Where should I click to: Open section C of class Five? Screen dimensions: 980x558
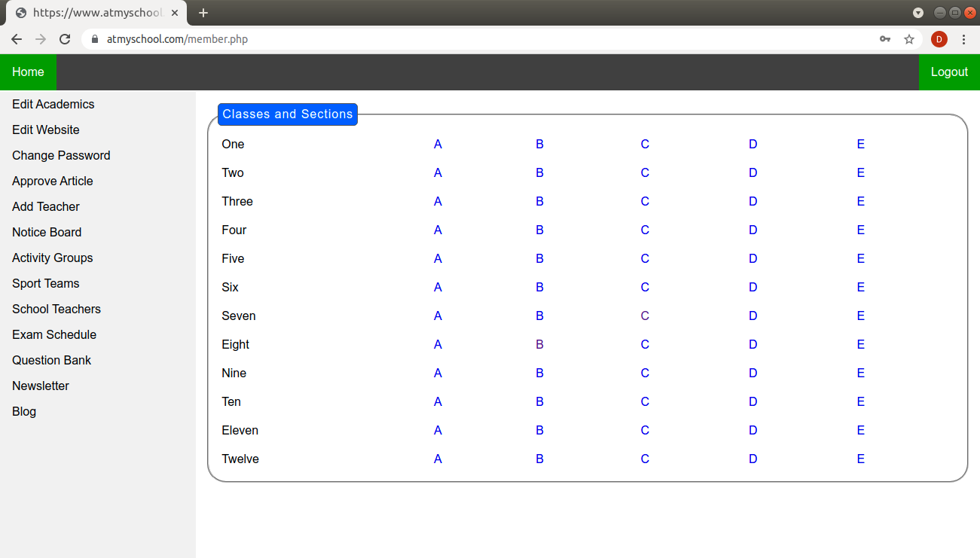pyautogui.click(x=645, y=259)
